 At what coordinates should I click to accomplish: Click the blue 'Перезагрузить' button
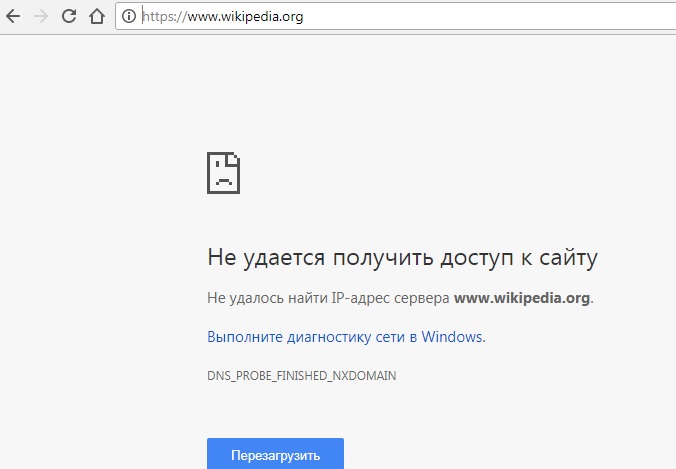(x=275, y=453)
